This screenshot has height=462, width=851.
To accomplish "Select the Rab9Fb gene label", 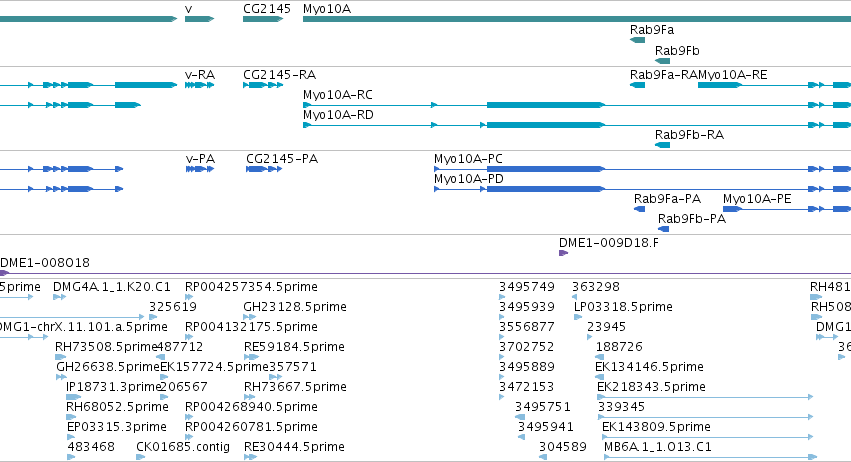I will pyautogui.click(x=677, y=50).
